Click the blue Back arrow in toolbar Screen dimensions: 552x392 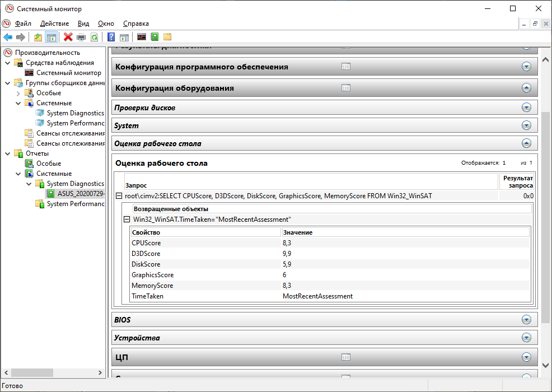point(8,37)
